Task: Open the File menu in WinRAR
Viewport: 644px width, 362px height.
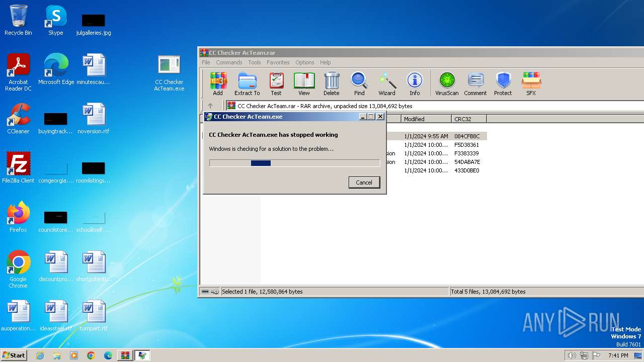Action: click(206, 62)
